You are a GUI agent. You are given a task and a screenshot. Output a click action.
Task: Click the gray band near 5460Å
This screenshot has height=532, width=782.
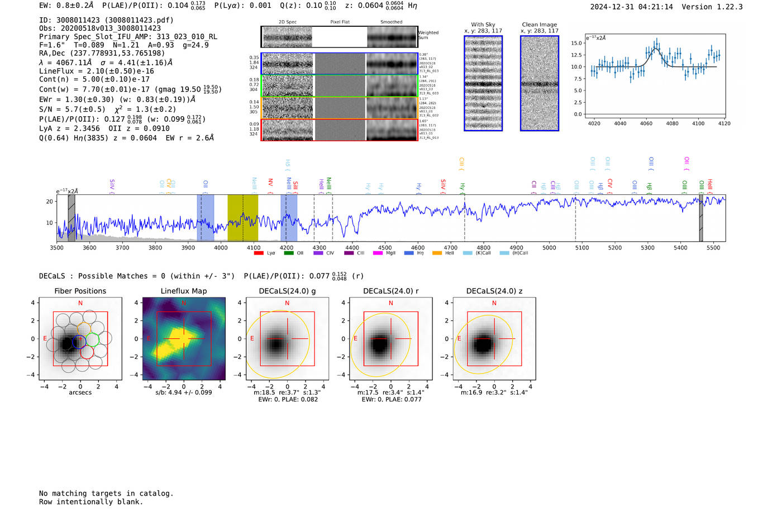[x=701, y=218]
